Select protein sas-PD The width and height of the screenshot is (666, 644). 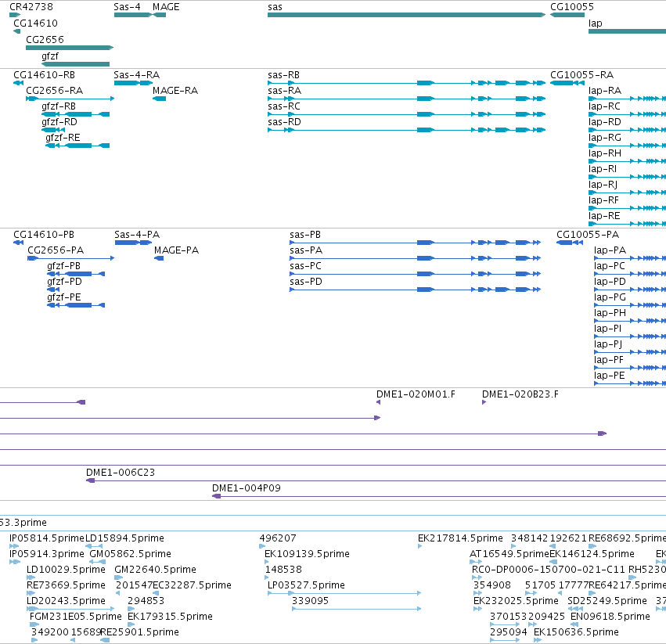(416, 290)
